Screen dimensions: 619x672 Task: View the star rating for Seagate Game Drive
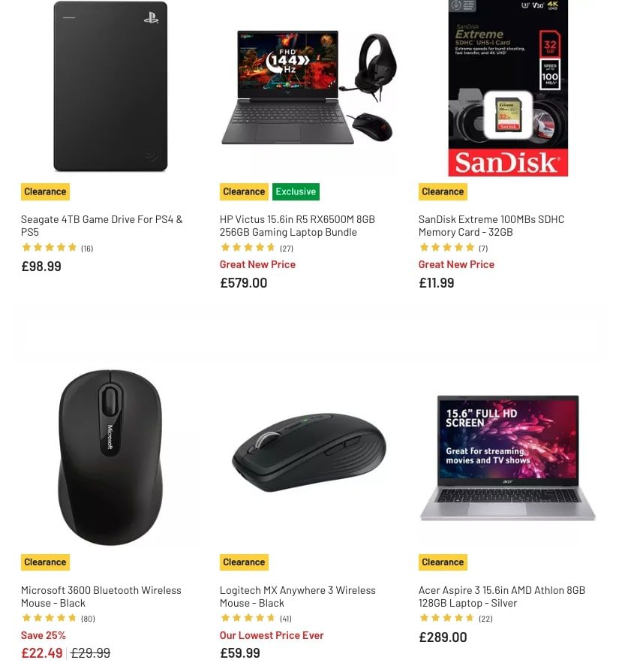point(50,247)
